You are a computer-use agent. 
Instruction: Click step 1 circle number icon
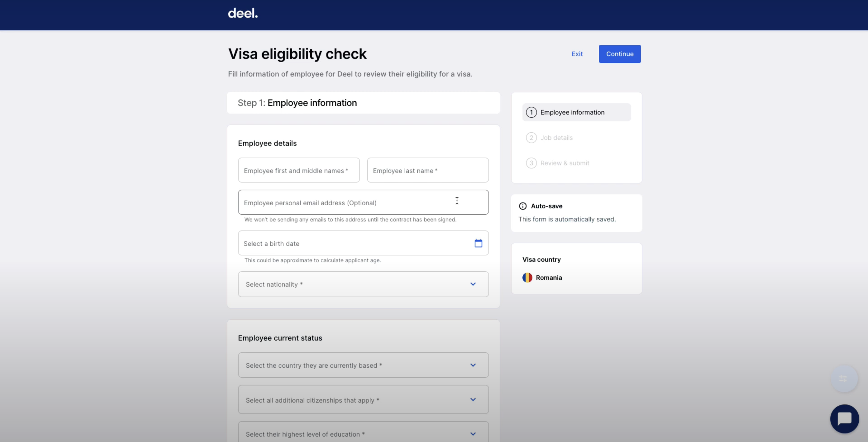[x=531, y=112]
